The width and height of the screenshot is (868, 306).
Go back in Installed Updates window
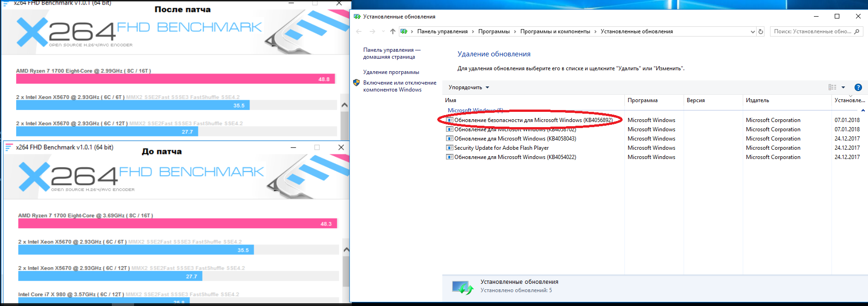[x=359, y=31]
